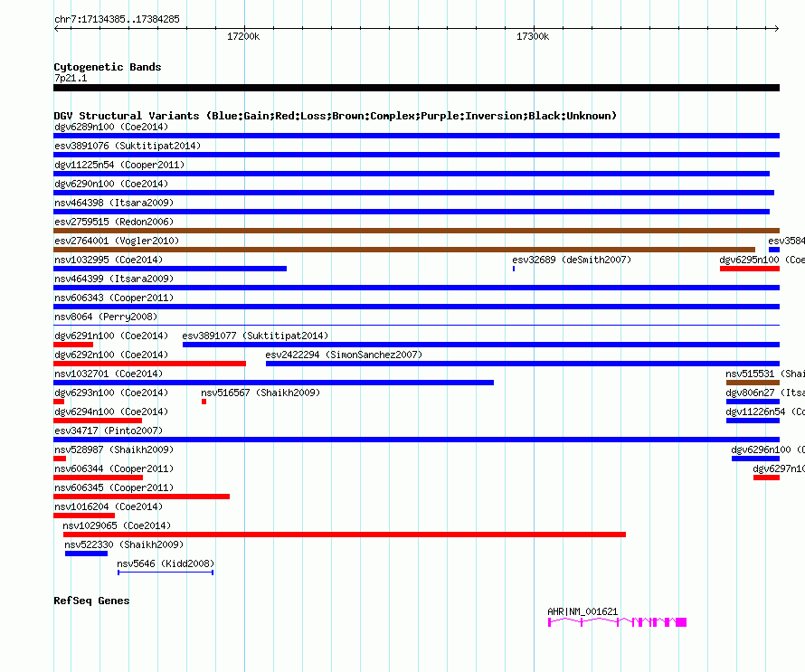The width and height of the screenshot is (805, 672).
Task: Open the dgv806n27 variant label
Action: pos(765,393)
